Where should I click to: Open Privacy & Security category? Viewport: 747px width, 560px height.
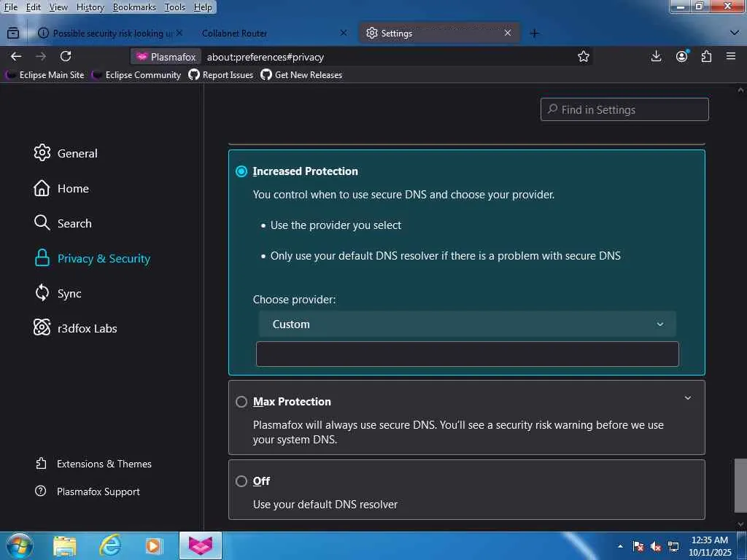[x=93, y=258]
